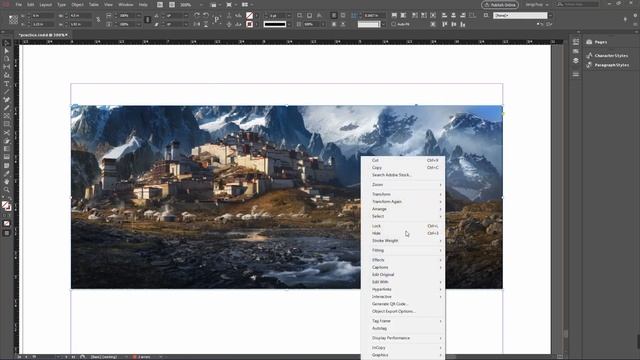Image resolution: width=640 pixels, height=360 pixels.
Task: Click the rotate 90° counter-clockwise icon
Action: [206, 15]
